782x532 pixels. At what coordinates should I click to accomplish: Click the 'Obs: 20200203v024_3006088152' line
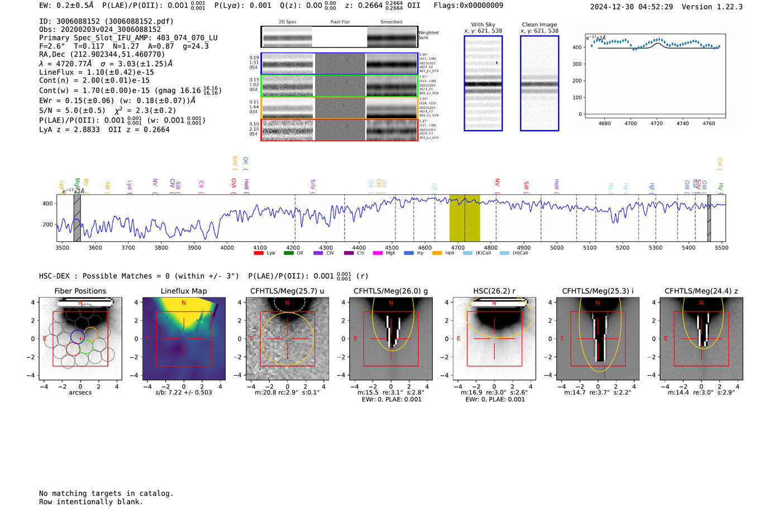(x=100, y=30)
